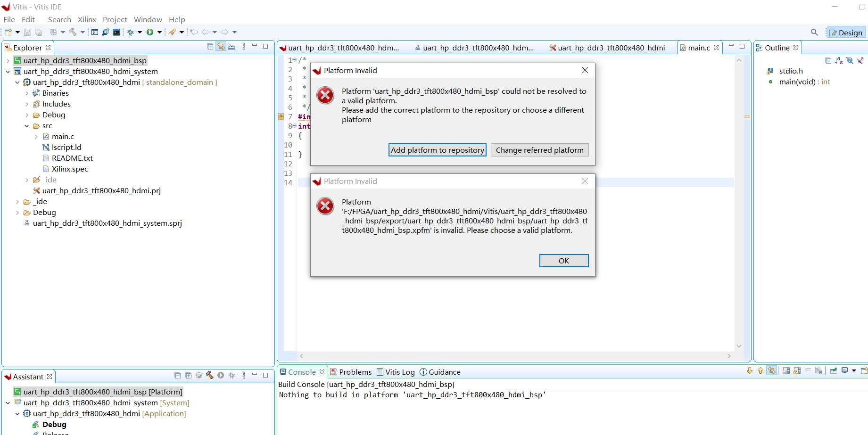Collapse uart_hp_ddr3_tft800x480_hdmi_system tree node
Screen dimensions: 868x435
[x=8, y=72]
